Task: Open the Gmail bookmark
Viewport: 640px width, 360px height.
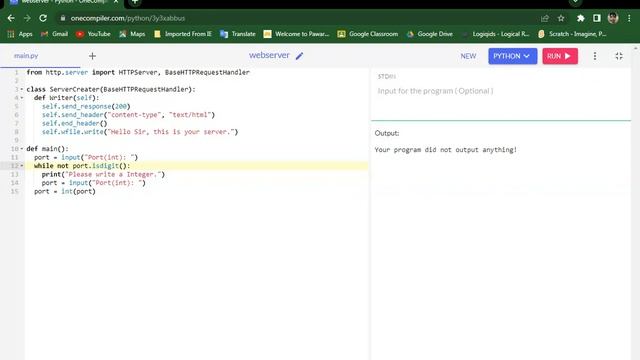Action: point(54,34)
